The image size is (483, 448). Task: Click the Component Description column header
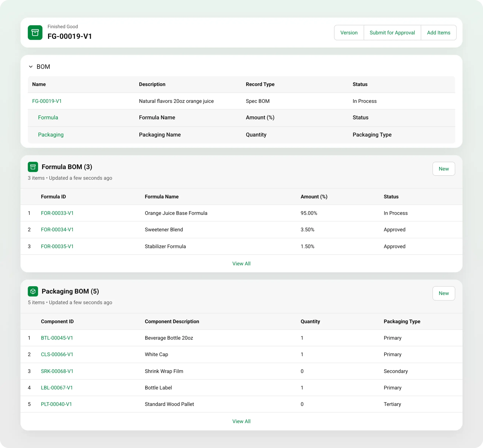[172, 321]
